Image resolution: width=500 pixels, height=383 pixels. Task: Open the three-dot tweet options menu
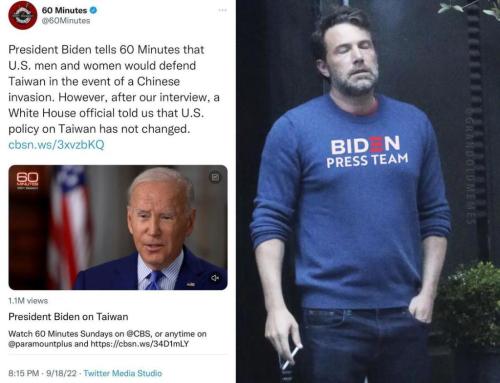point(222,10)
